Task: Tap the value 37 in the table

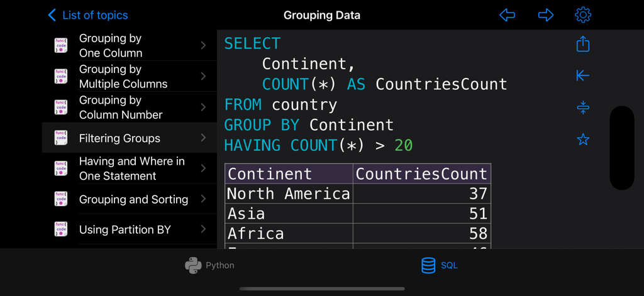Action: tap(478, 194)
